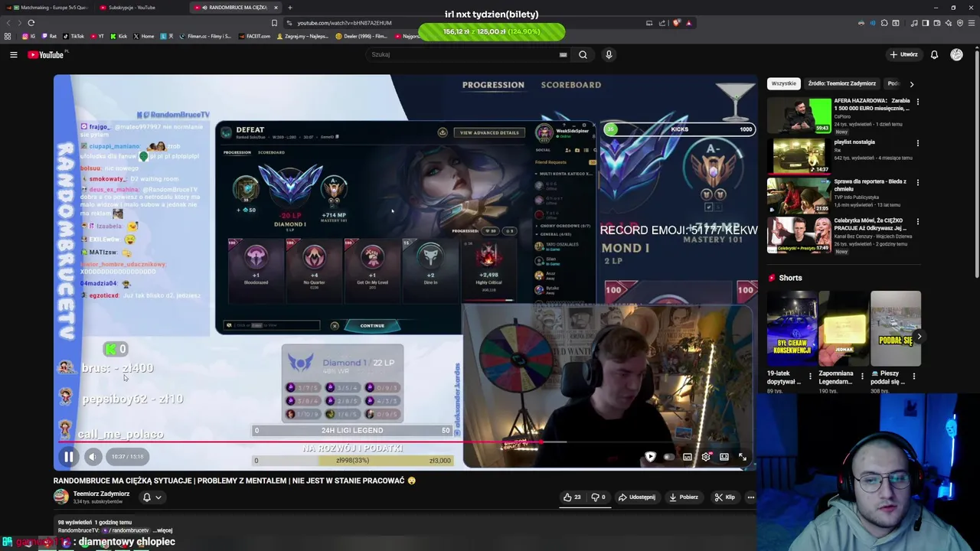Screen dimensions: 980x551
Task: Open the Sprawa dla reportera video thumbnail
Action: click(x=799, y=195)
